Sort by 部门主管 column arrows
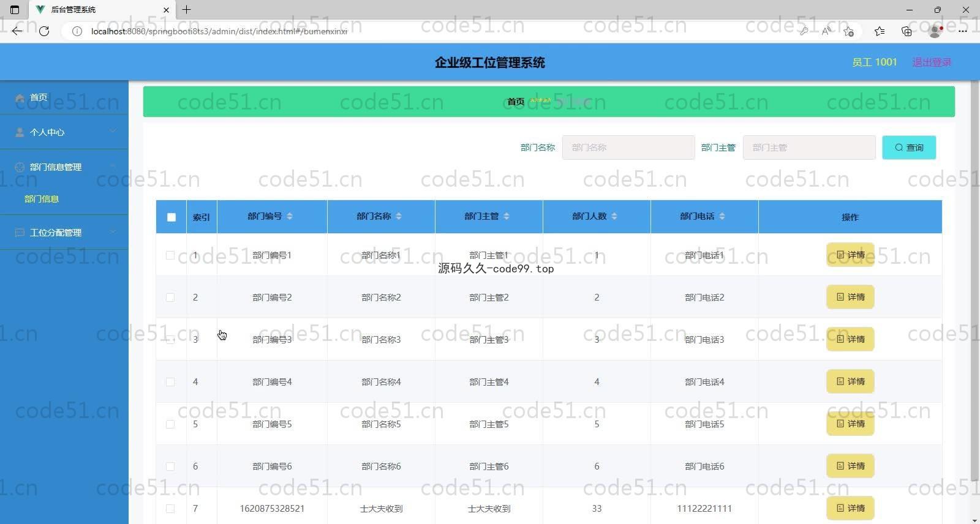This screenshot has width=980, height=524. (507, 216)
